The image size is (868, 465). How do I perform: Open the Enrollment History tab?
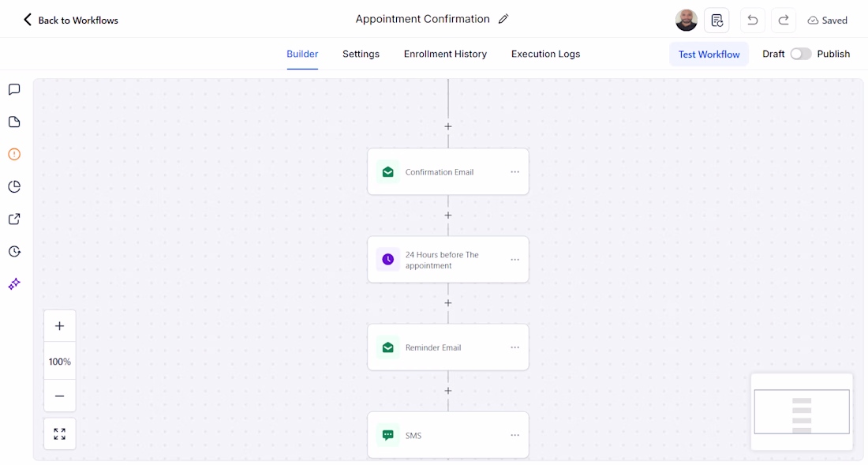click(x=445, y=54)
